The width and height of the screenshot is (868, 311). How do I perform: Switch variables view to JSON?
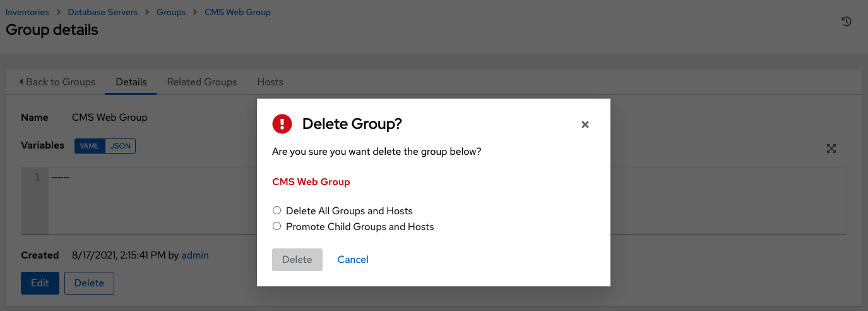click(x=120, y=146)
